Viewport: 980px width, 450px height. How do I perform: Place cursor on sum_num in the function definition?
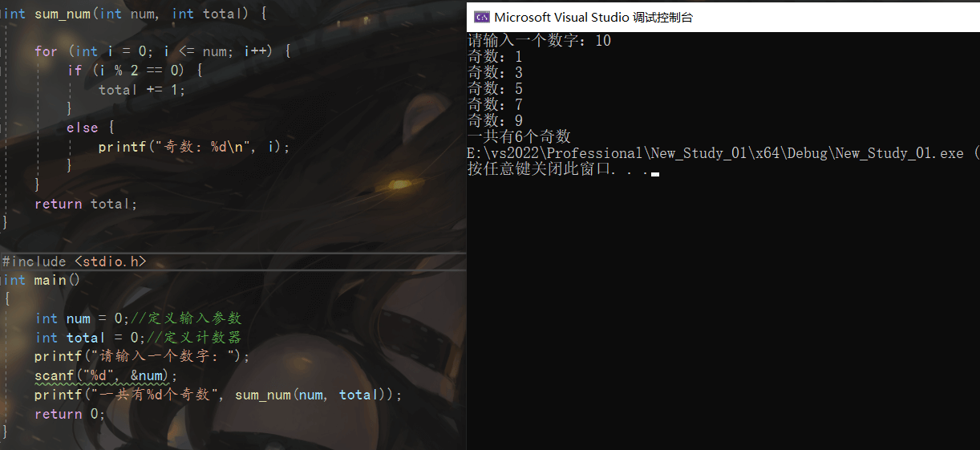coord(61,14)
